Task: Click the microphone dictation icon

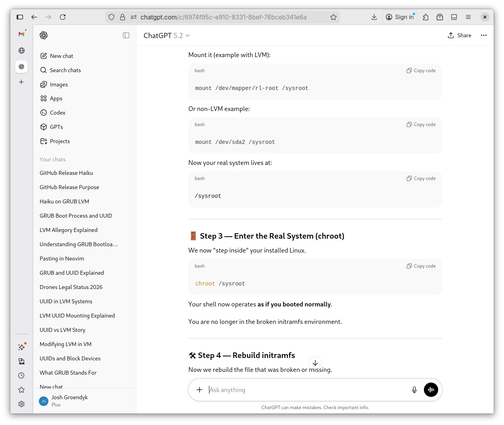Action: 414,390
